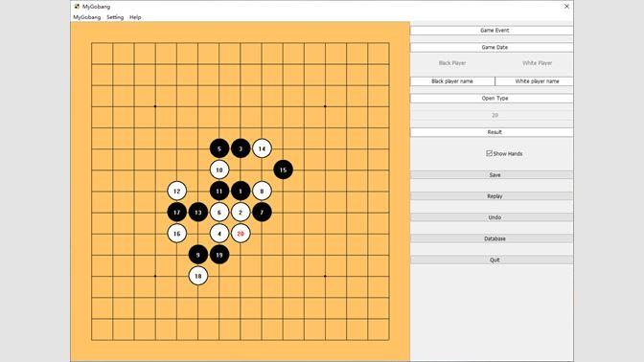Close the MyGobang window
Image resolution: width=644 pixels, height=362 pixels.
pos(566,6)
